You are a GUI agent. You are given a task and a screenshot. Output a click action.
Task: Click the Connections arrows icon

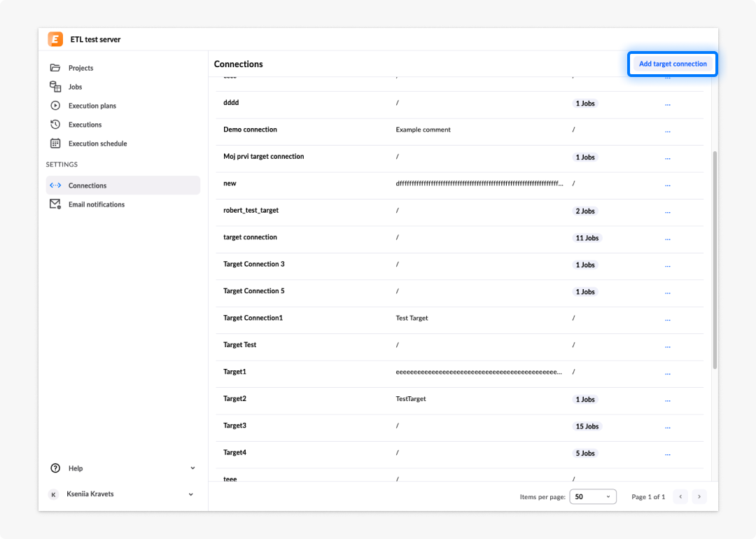[55, 185]
